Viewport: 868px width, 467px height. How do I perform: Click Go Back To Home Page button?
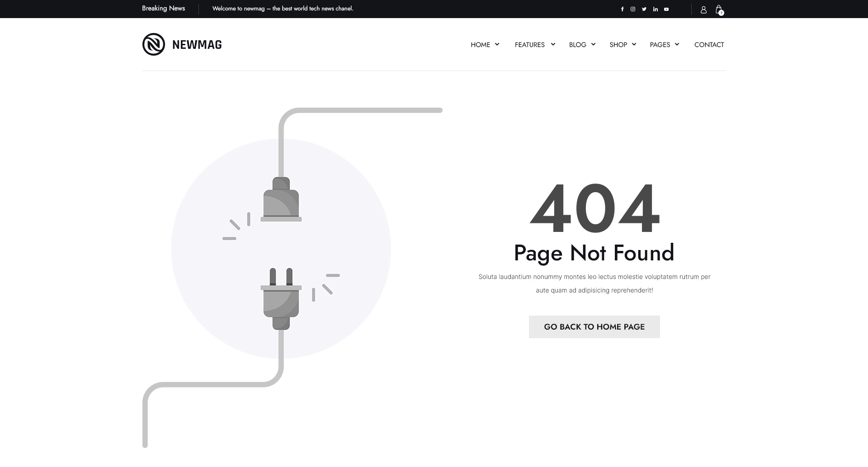pyautogui.click(x=594, y=327)
